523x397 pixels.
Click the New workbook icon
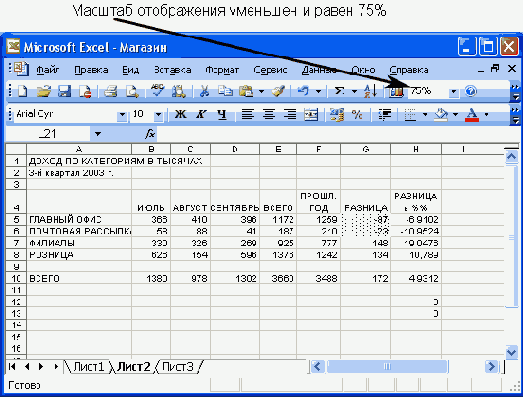(22, 91)
